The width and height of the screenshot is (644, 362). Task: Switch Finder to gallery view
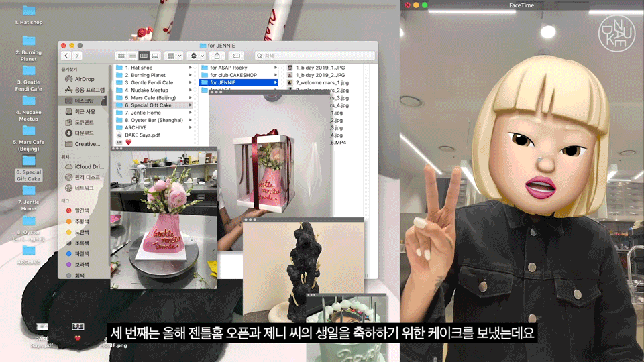(x=155, y=56)
